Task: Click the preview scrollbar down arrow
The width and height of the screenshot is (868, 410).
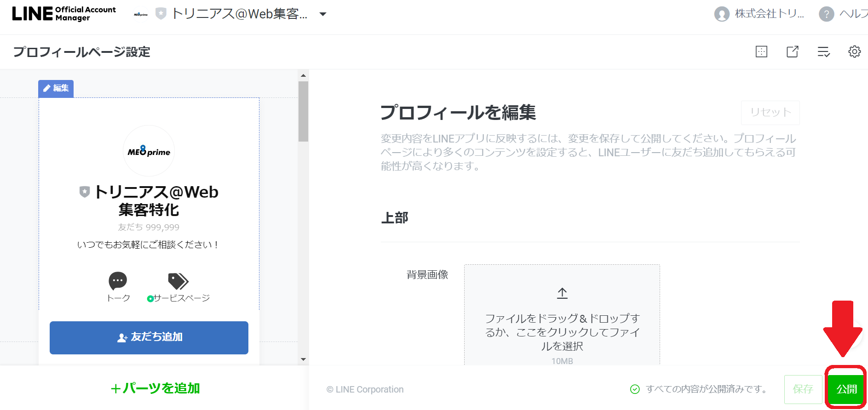Action: (x=303, y=359)
